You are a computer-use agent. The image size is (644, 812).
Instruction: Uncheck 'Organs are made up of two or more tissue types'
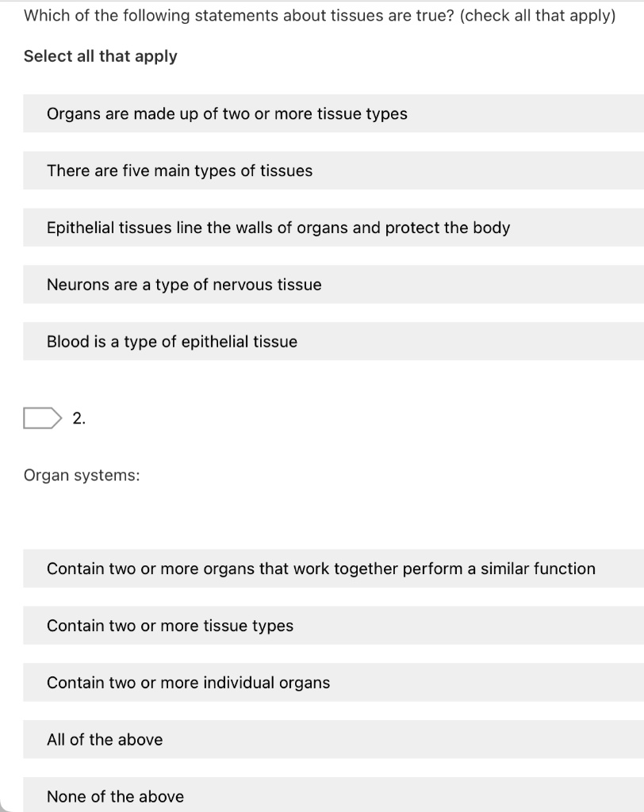tap(227, 113)
